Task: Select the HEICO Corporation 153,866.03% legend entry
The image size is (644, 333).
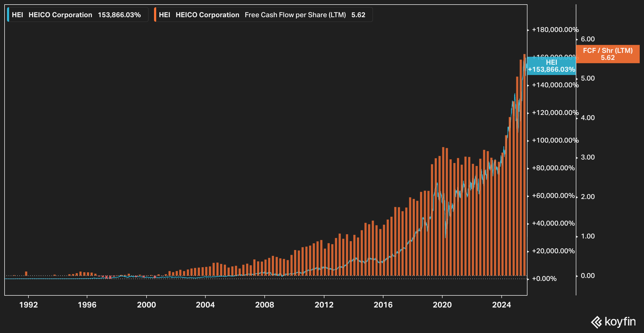Action: 78,15
